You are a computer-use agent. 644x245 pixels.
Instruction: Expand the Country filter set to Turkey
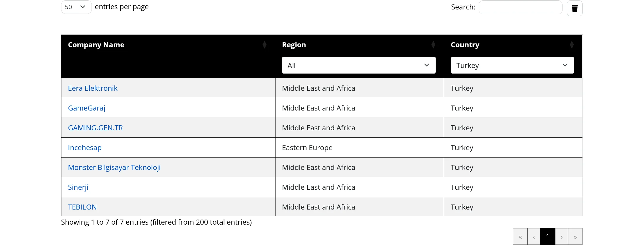[x=512, y=65]
